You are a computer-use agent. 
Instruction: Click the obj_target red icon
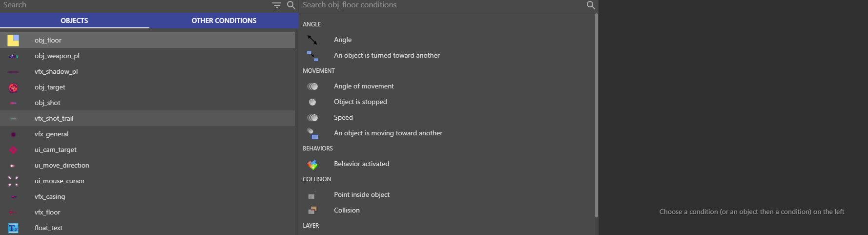click(13, 87)
